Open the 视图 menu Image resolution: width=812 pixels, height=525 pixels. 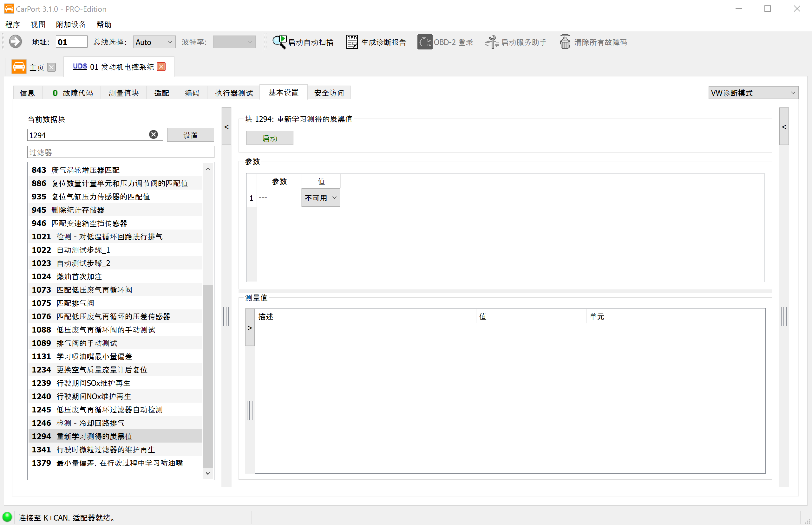(x=38, y=24)
